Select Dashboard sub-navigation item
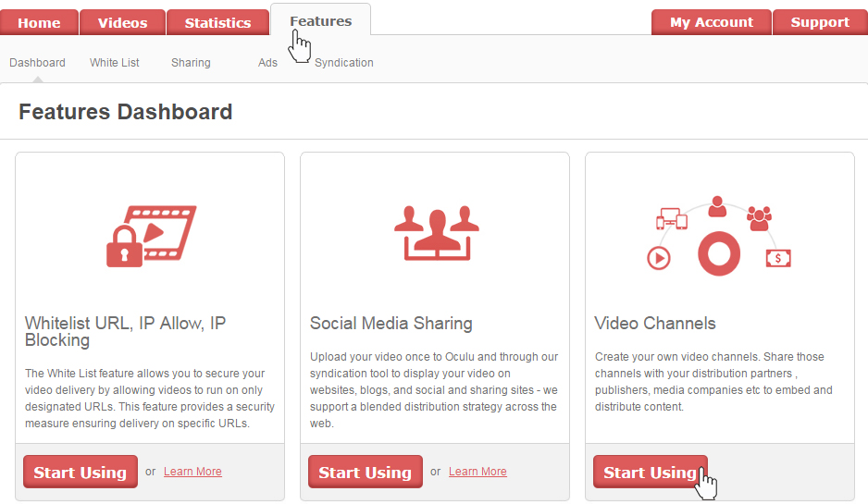The height and width of the screenshot is (504, 868). [x=37, y=63]
